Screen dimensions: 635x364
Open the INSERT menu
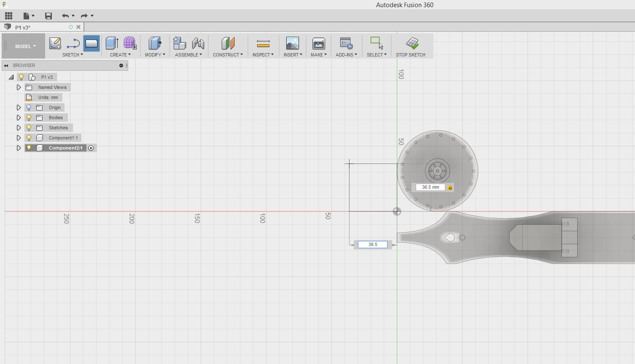pos(293,55)
